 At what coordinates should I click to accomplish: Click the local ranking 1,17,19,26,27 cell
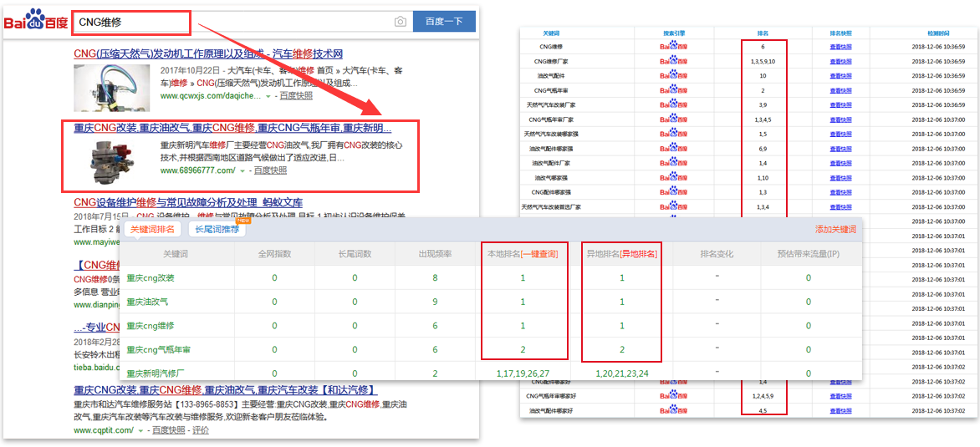coord(523,373)
